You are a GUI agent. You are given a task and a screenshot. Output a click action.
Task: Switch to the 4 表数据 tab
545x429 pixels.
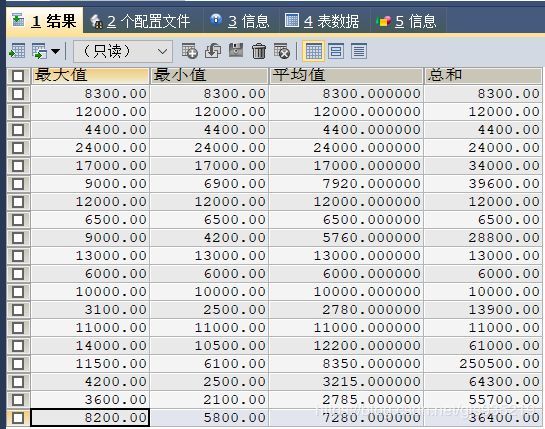pyautogui.click(x=322, y=21)
